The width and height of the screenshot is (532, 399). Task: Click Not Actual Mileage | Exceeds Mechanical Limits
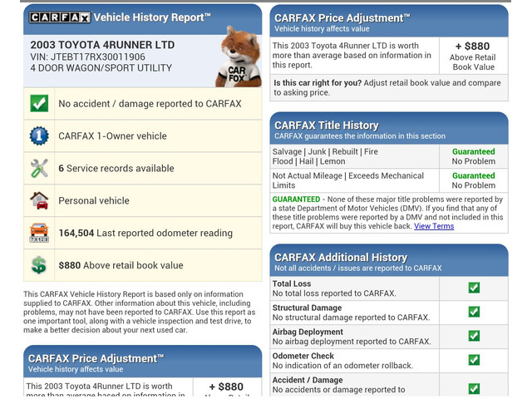pos(348,180)
